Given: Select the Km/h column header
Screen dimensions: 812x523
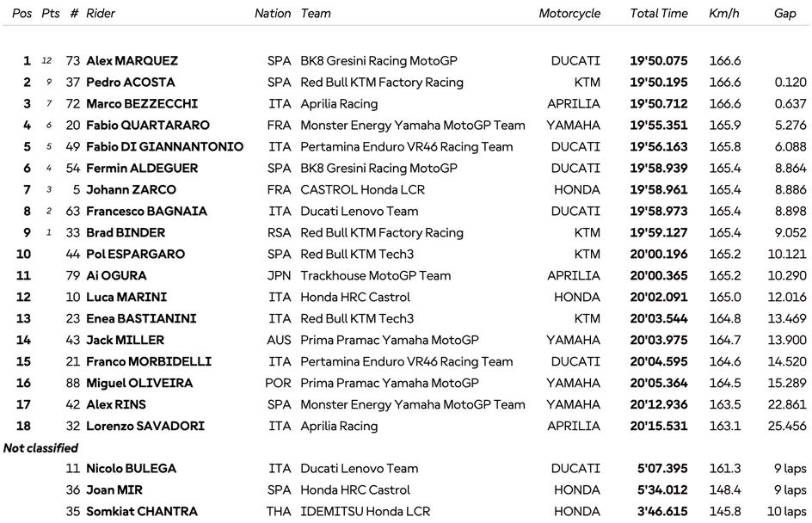Looking at the screenshot, I should tap(724, 14).
